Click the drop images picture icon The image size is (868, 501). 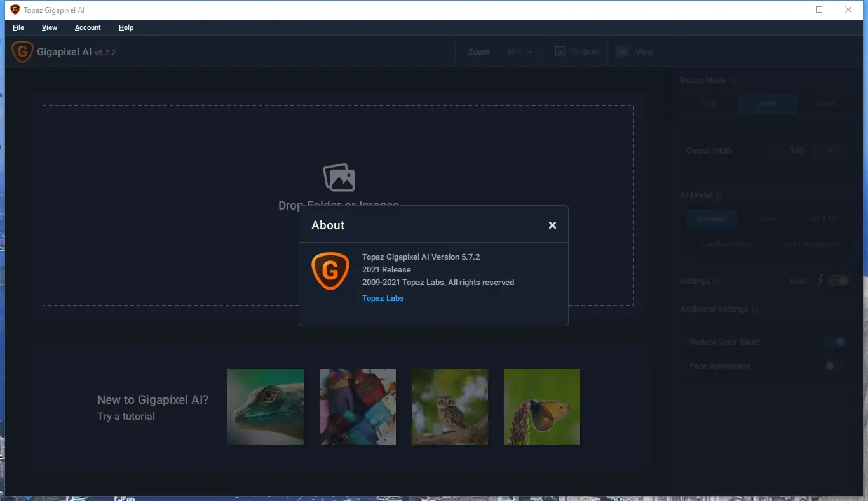339,178
